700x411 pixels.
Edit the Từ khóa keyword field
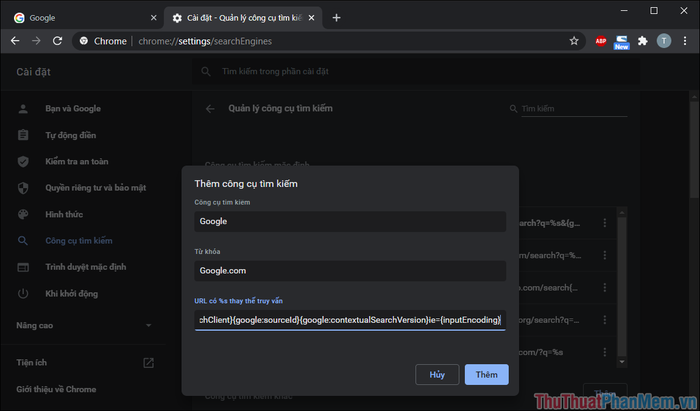[x=350, y=271]
